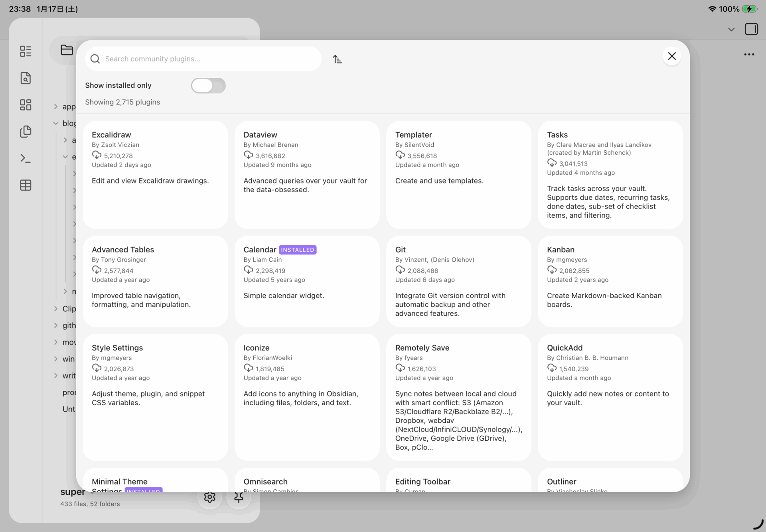Open the four-squares canvas sidebar icon

click(26, 105)
